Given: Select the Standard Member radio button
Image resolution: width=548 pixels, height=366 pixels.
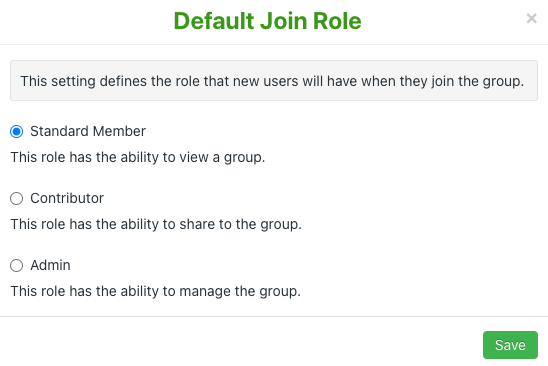Looking at the screenshot, I should 16,131.
